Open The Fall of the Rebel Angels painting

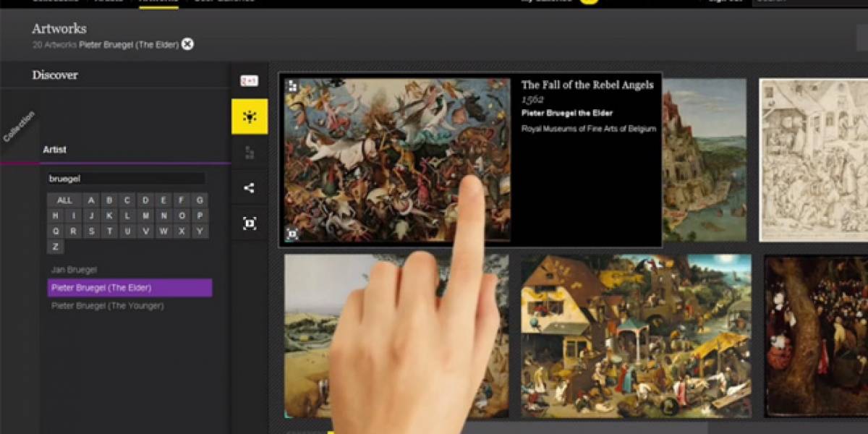tap(397, 159)
